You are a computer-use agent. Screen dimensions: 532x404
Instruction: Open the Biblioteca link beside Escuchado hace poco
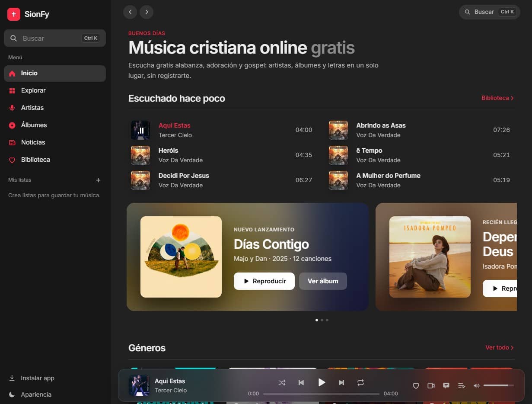pyautogui.click(x=498, y=98)
